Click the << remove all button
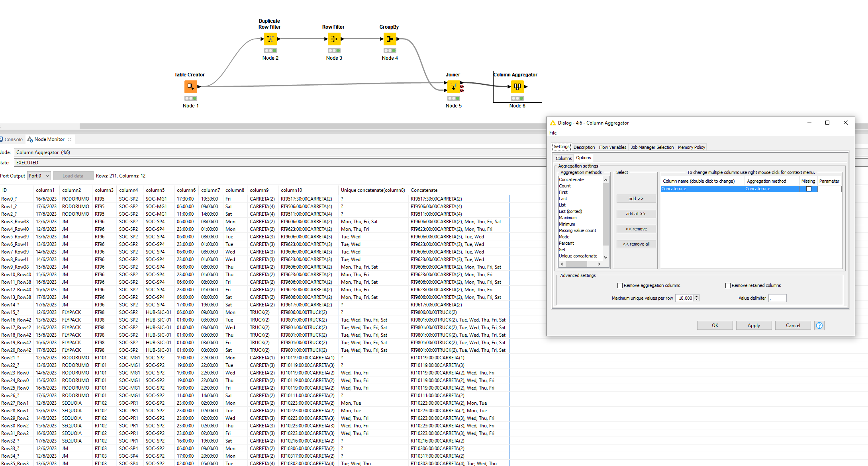Viewport: 868px width, 466px height. [636, 244]
